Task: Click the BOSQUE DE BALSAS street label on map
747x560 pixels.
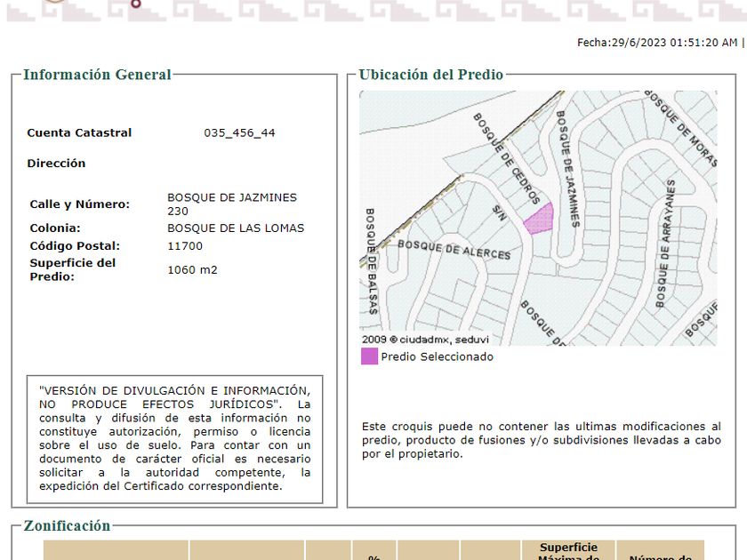Action: tap(371, 261)
